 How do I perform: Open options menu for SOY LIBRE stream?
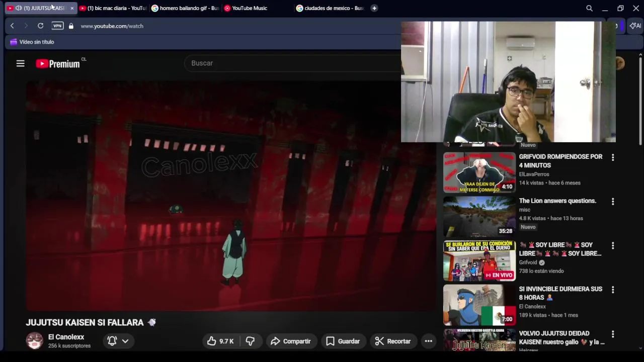pos(612,246)
